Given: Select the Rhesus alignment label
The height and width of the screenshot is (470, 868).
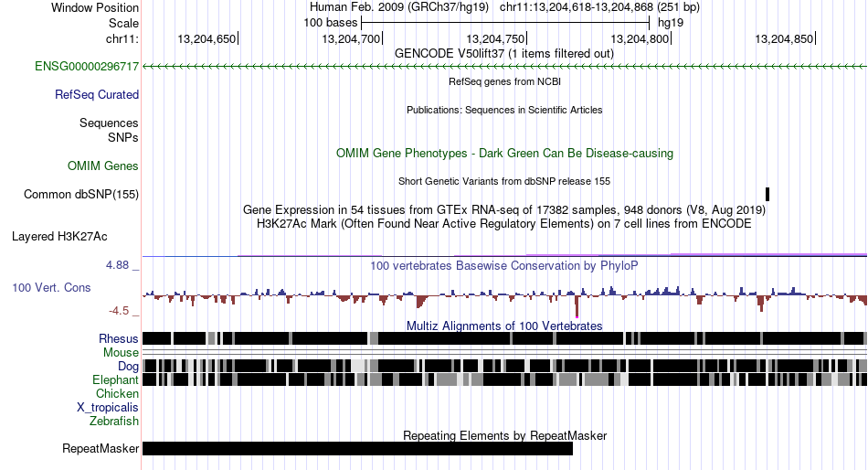Looking at the screenshot, I should point(119,338).
